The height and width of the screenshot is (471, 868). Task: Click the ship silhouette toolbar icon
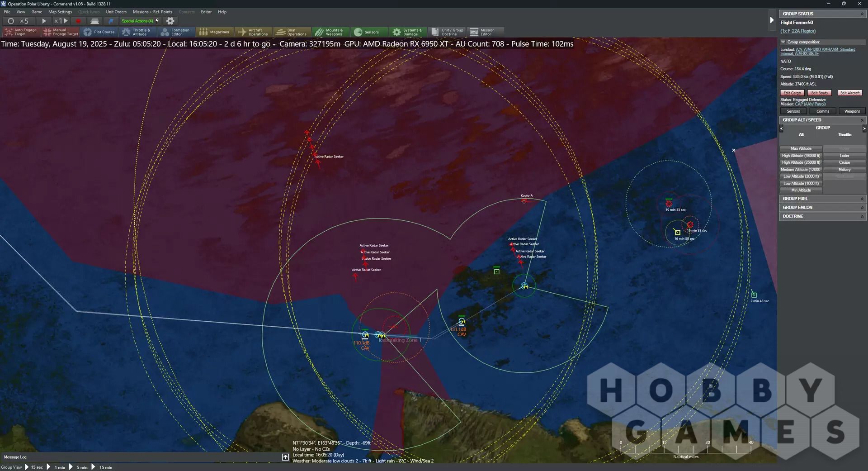[94, 21]
